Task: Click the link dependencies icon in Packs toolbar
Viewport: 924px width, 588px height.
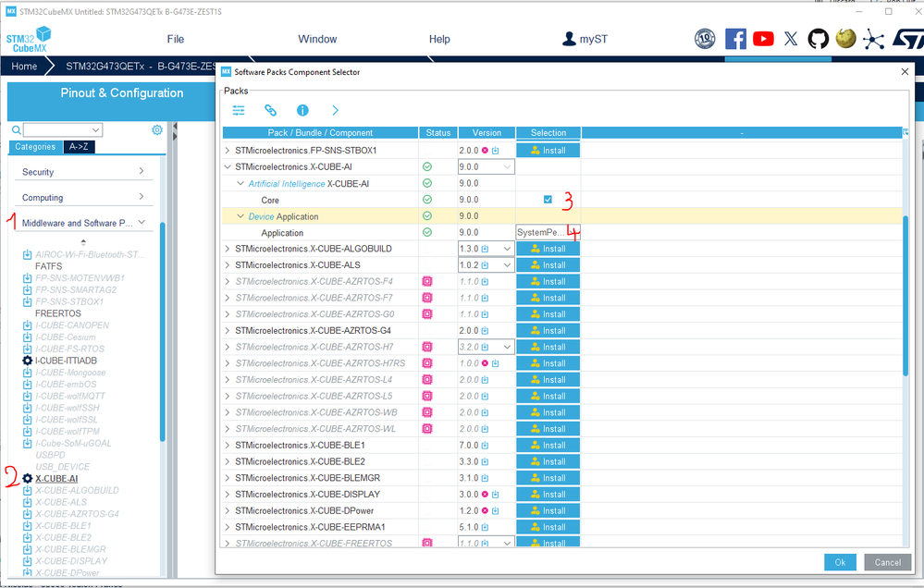Action: 270,110
